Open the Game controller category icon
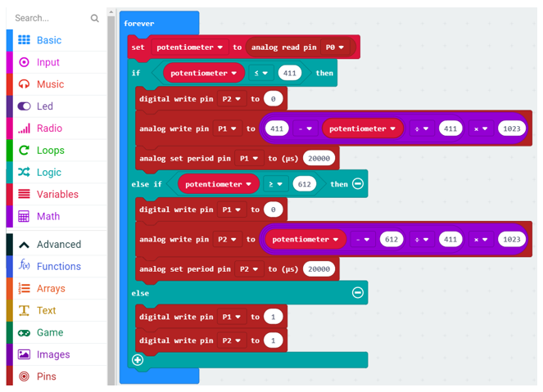 tap(24, 333)
